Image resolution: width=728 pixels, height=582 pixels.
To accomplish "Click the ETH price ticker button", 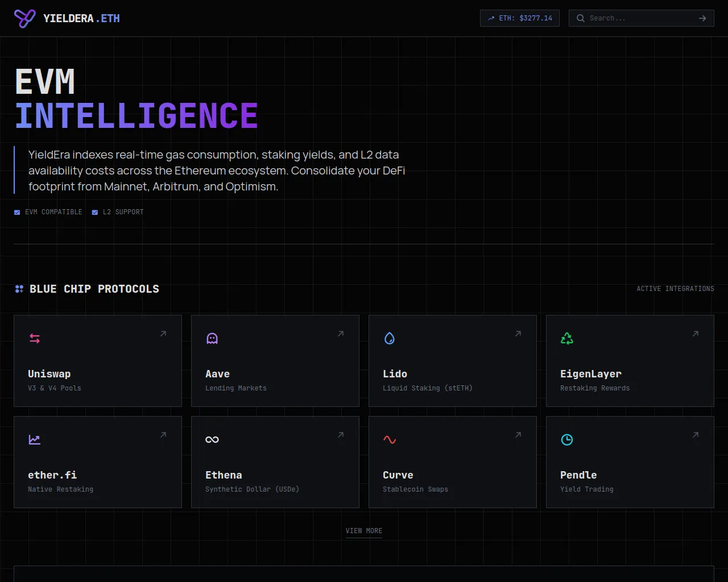I will click(520, 18).
